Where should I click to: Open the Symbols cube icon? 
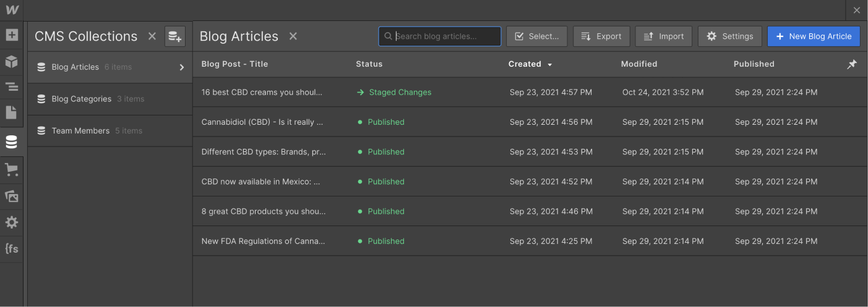pos(11,61)
